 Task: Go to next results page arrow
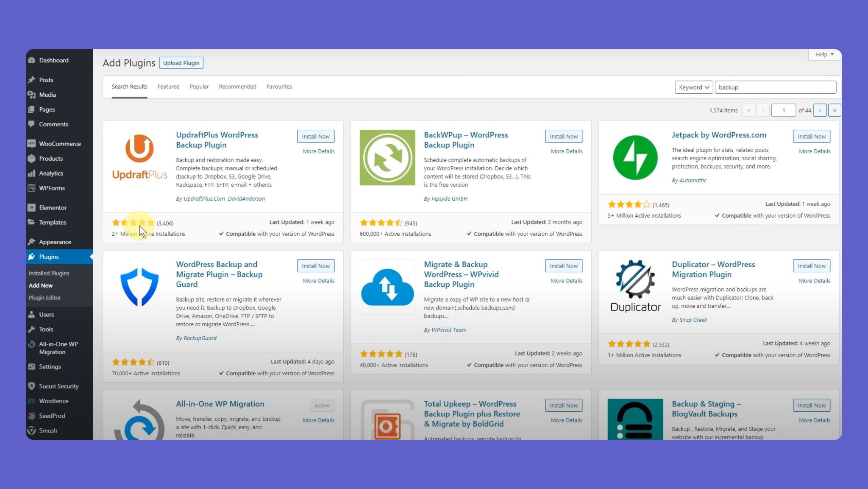coord(820,110)
